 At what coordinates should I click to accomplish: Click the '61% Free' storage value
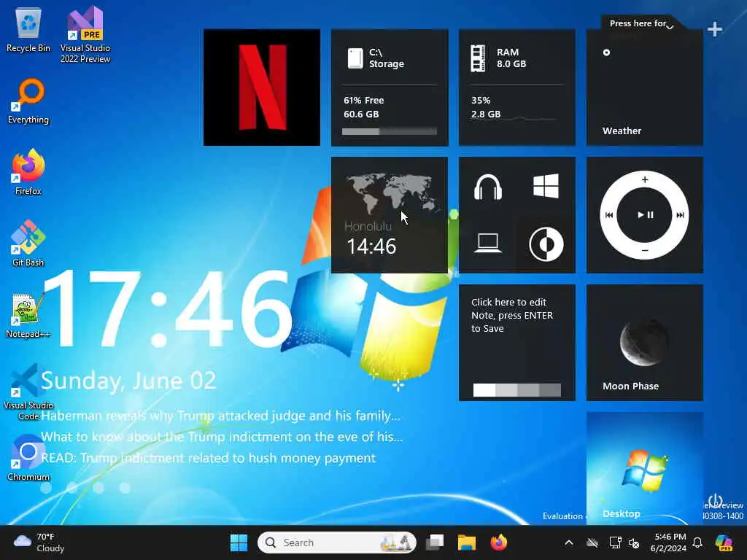pos(364,101)
